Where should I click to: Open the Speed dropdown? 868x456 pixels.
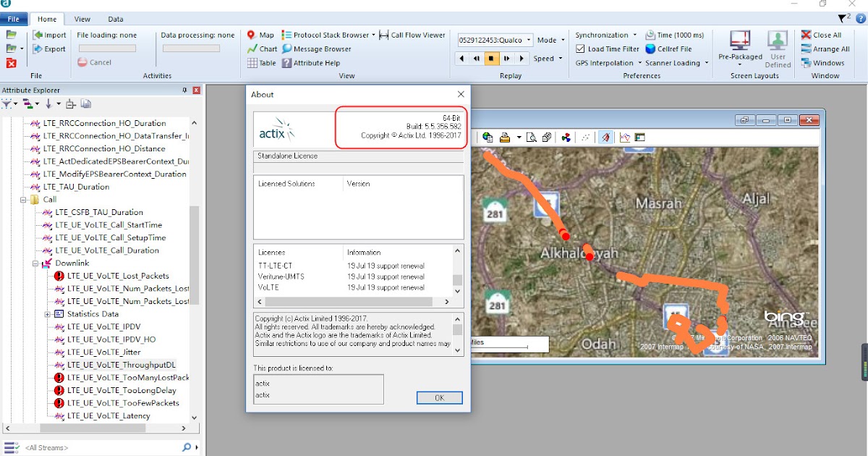pos(548,59)
